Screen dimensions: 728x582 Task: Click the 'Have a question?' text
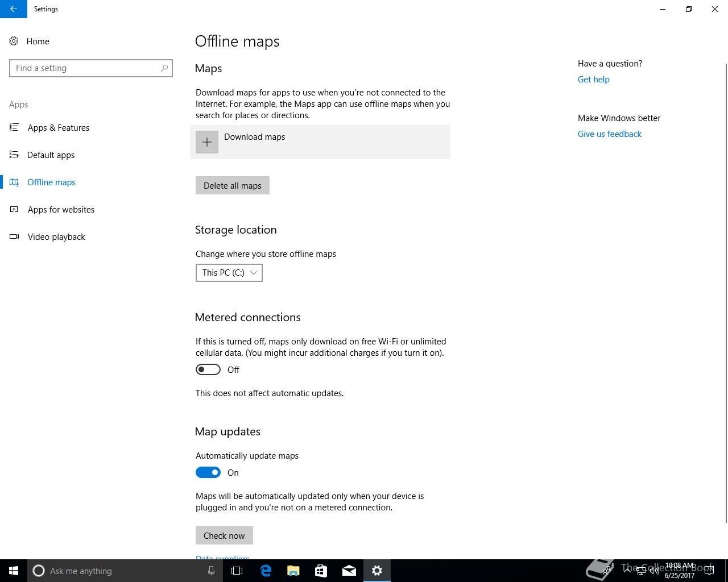tap(610, 64)
